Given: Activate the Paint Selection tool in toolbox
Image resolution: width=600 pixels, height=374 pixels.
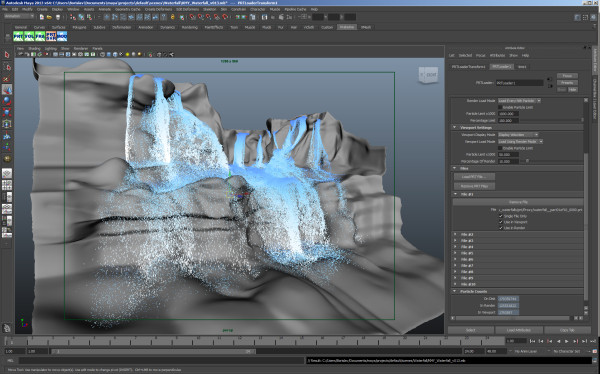Looking at the screenshot, I should pos(7,78).
